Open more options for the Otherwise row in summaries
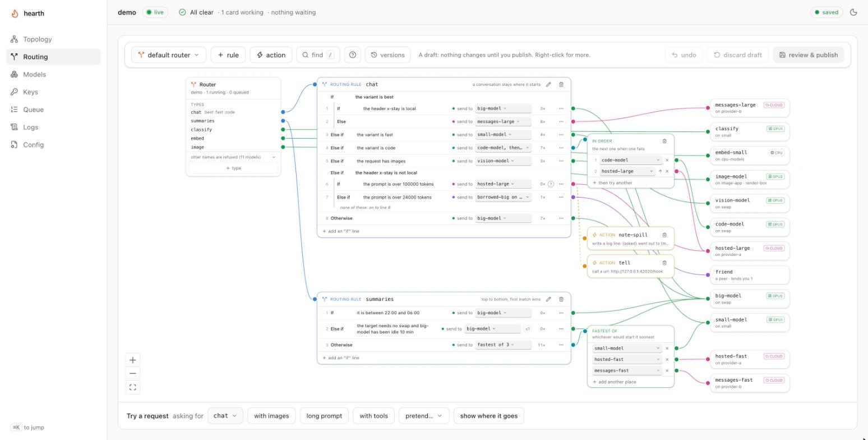The width and height of the screenshot is (868, 440). pyautogui.click(x=561, y=345)
